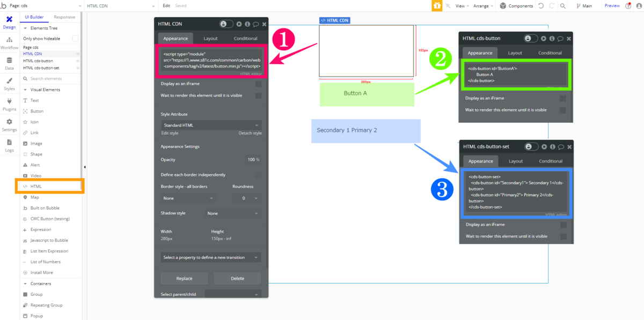The width and height of the screenshot is (644, 320).
Task: Open the Design tab in left sidebar
Action: (10, 22)
